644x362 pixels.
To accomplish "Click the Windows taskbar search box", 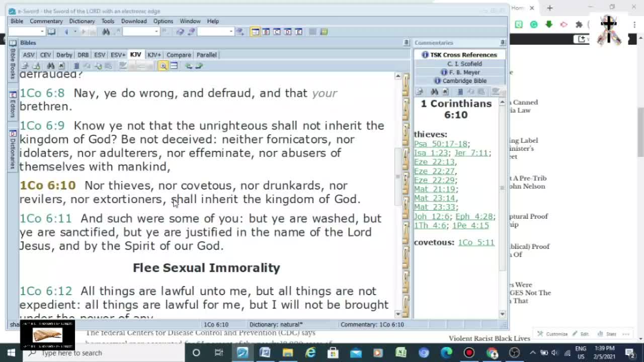I will (104, 353).
